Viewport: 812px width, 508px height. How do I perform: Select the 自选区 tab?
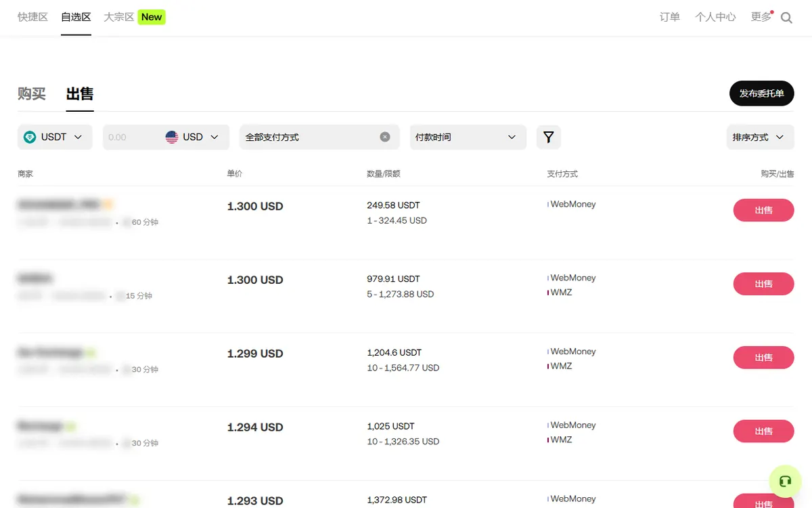76,17
